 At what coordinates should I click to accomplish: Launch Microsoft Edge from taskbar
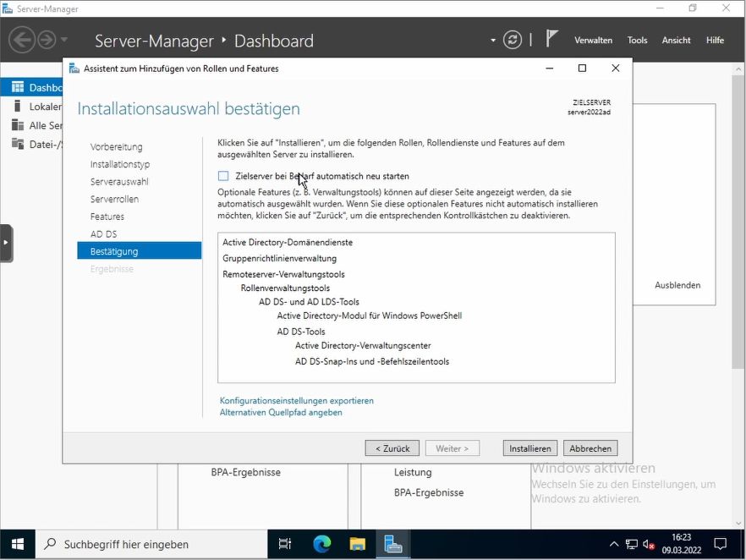[x=321, y=544]
